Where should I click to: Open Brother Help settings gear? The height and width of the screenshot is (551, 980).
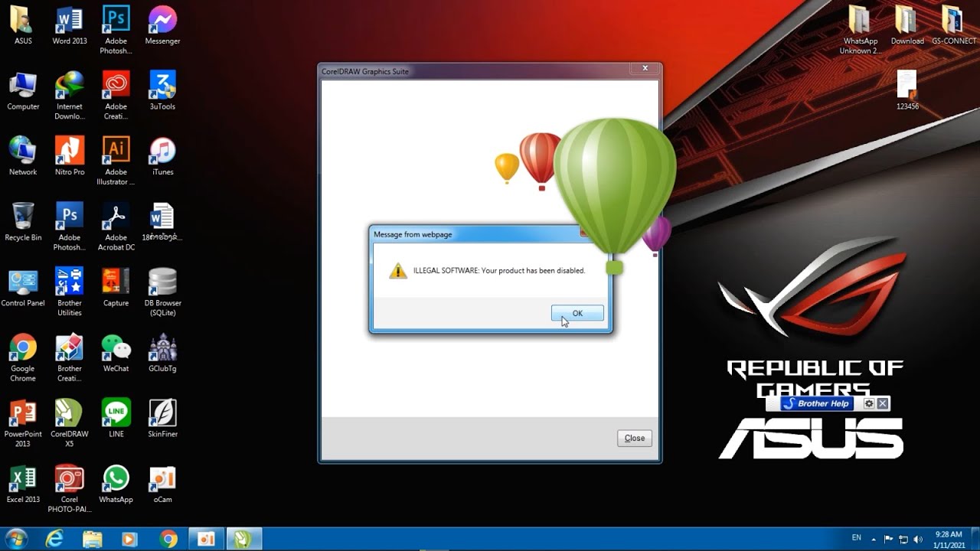(869, 403)
